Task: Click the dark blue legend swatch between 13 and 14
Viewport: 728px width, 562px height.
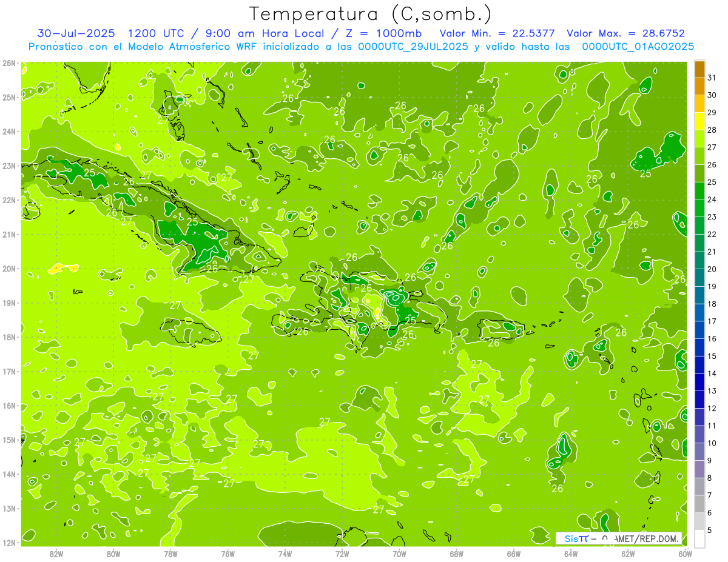Action: pos(699,382)
